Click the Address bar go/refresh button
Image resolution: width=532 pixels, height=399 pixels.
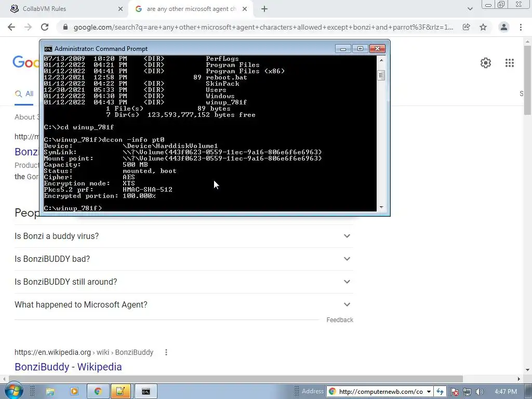click(x=440, y=392)
